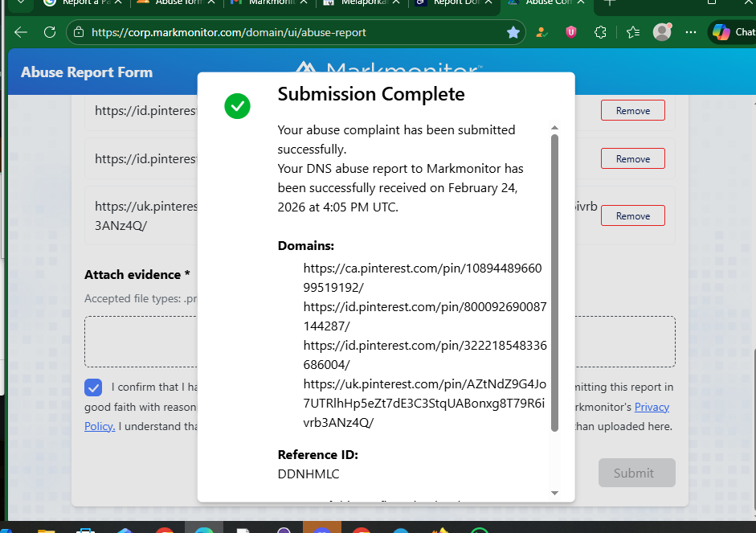
Task: Toggle the bookmark star in address bar
Action: 513,32
